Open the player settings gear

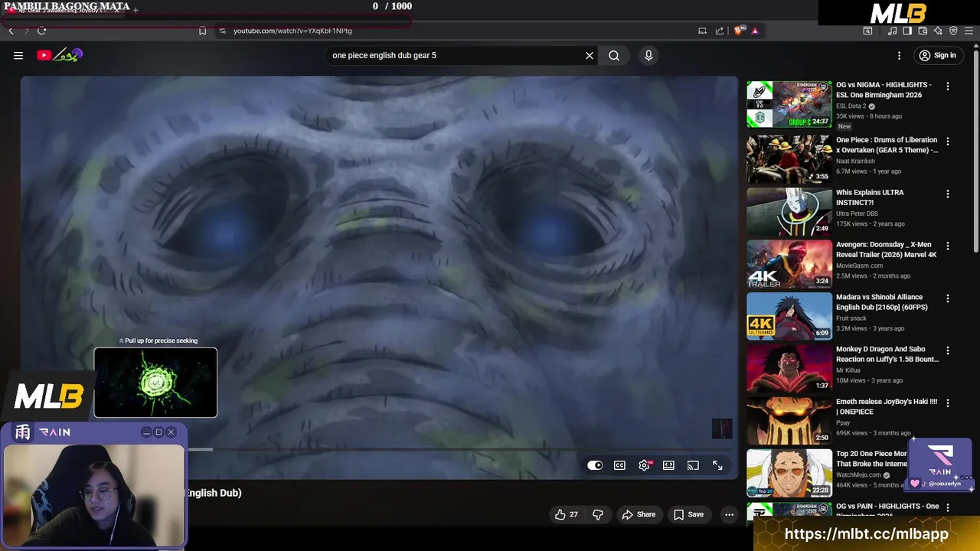pyautogui.click(x=644, y=465)
